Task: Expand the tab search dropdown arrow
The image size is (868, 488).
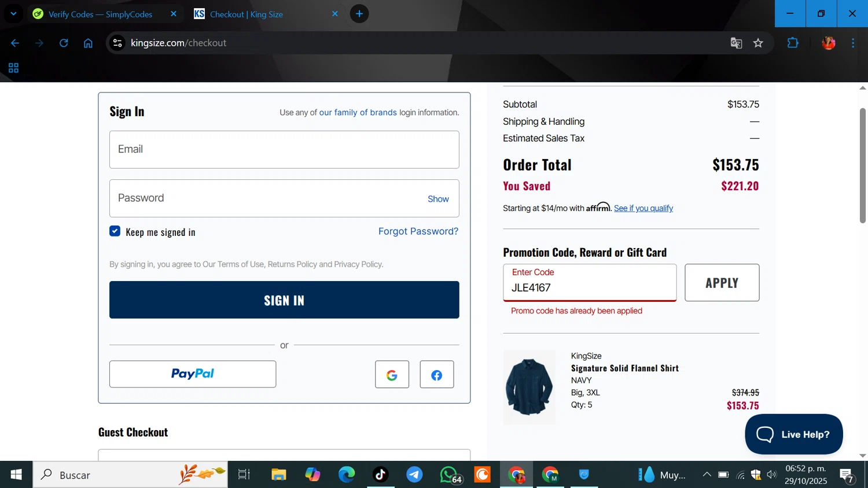Action: pos(13,13)
